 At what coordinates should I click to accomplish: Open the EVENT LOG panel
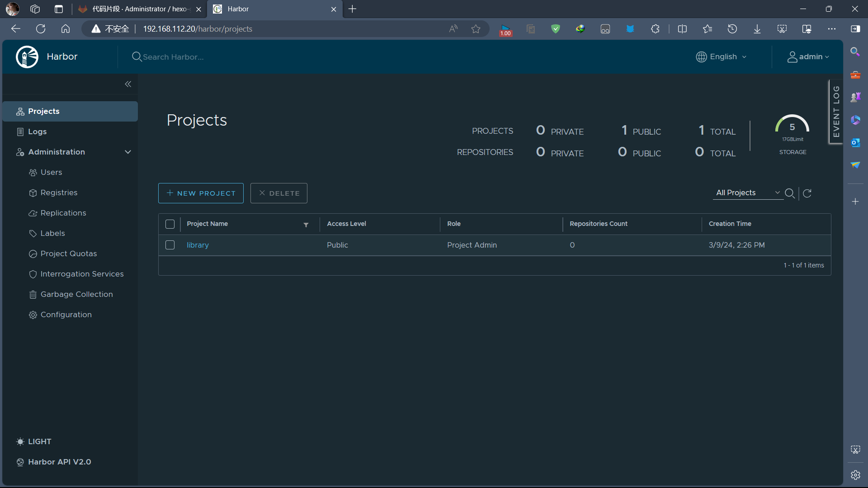click(836, 112)
